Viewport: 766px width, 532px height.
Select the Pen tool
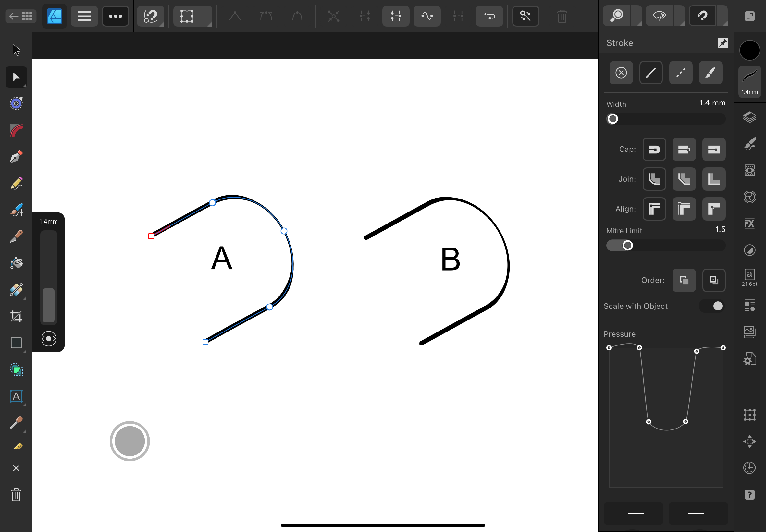pyautogui.click(x=16, y=157)
